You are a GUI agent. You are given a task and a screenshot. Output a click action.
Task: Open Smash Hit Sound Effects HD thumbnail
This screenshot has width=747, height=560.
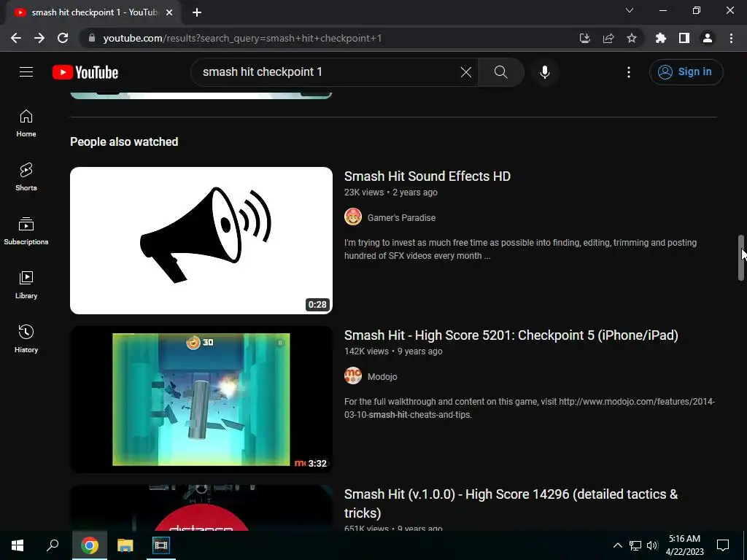click(201, 241)
